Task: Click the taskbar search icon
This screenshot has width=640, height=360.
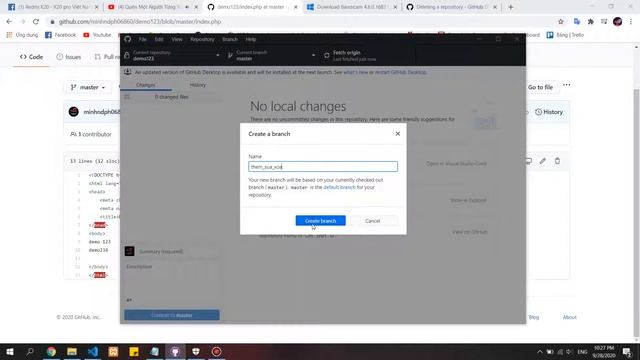Action: coord(30,351)
